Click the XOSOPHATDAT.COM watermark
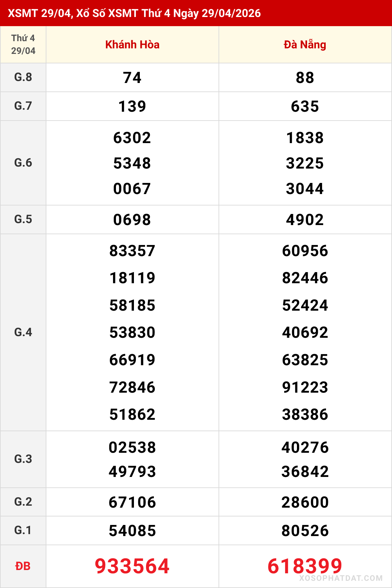The width and height of the screenshot is (392, 588). (341, 578)
